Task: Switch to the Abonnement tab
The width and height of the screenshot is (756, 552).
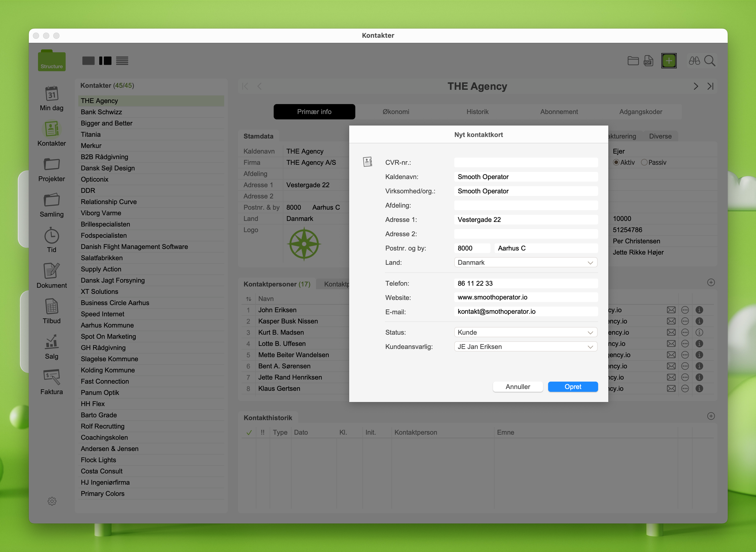Action: pos(559,112)
